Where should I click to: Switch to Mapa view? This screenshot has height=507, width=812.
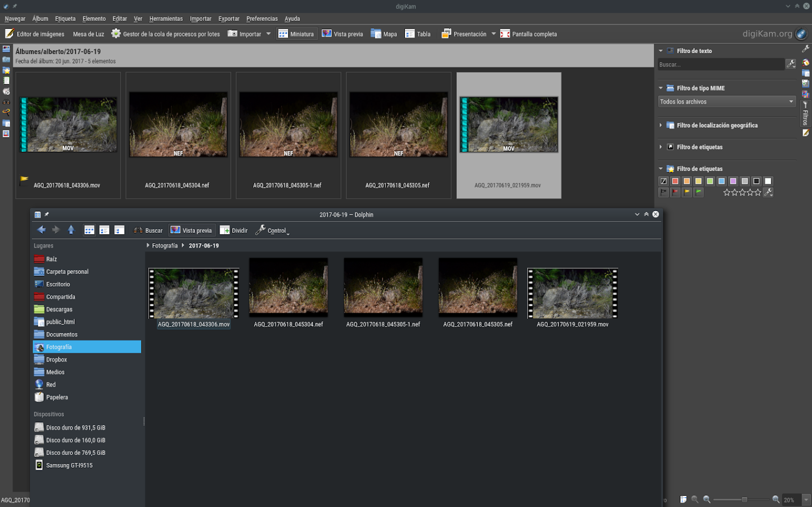(x=384, y=34)
